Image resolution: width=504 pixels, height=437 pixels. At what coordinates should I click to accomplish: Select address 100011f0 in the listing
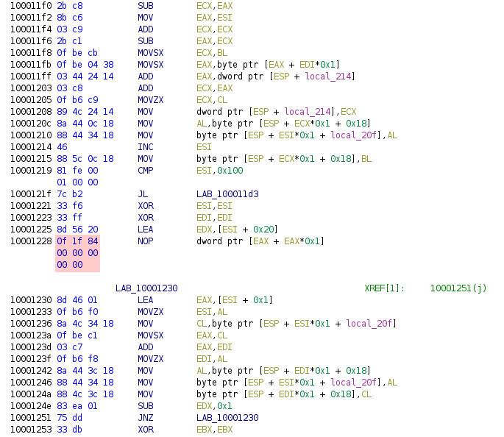click(x=30, y=5)
